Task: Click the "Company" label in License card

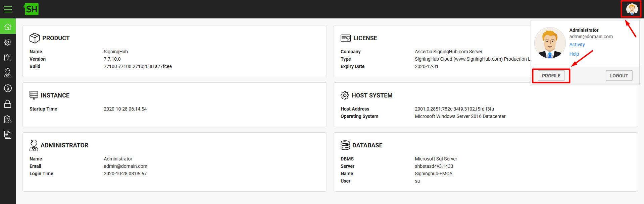Action: [x=351, y=52]
